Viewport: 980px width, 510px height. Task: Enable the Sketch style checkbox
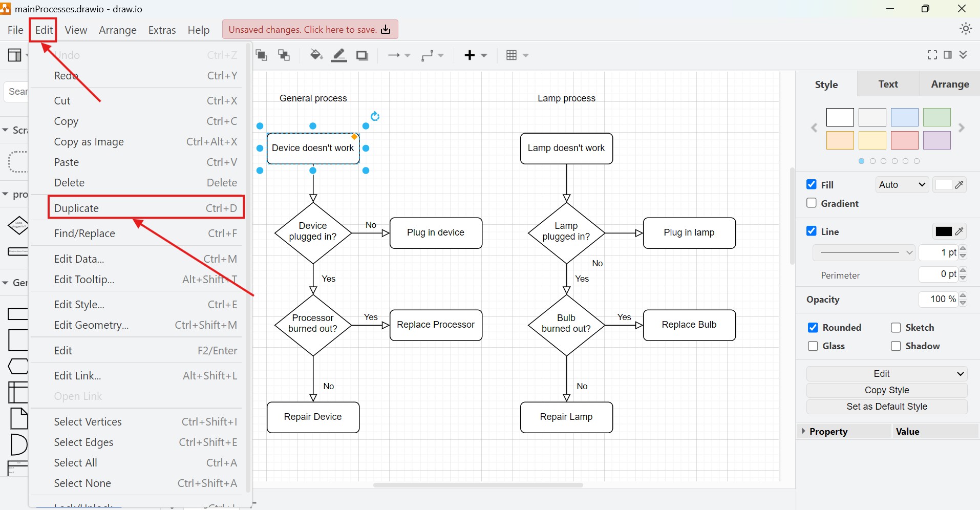(895, 327)
